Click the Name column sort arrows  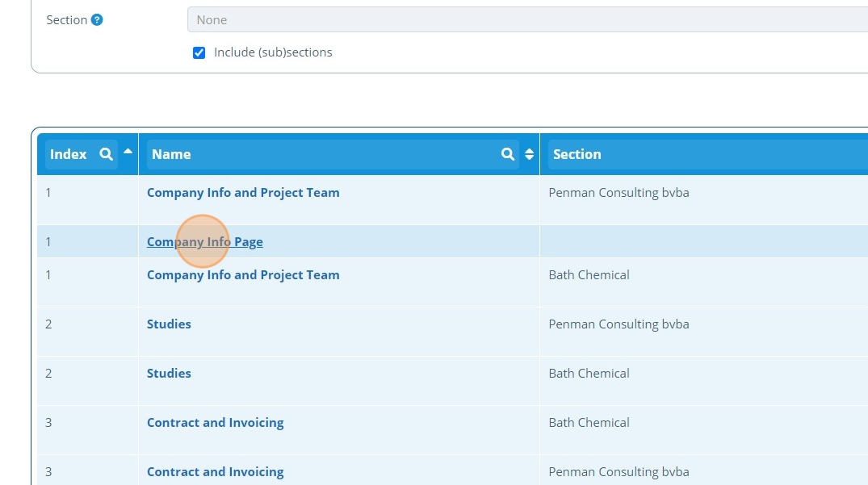(x=530, y=154)
